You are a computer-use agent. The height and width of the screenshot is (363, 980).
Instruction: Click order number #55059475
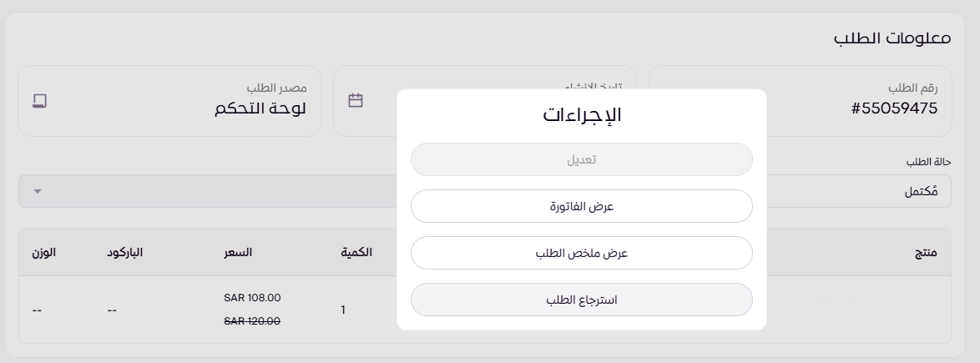click(x=894, y=108)
